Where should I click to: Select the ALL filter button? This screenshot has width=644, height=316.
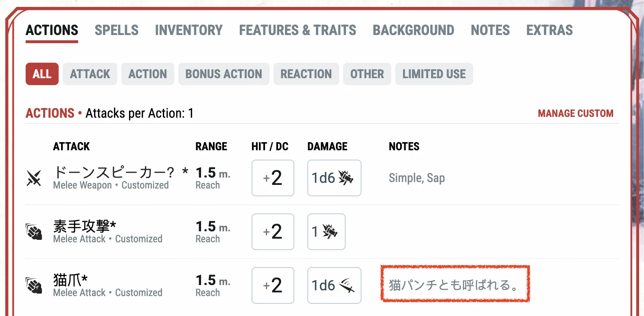click(42, 74)
